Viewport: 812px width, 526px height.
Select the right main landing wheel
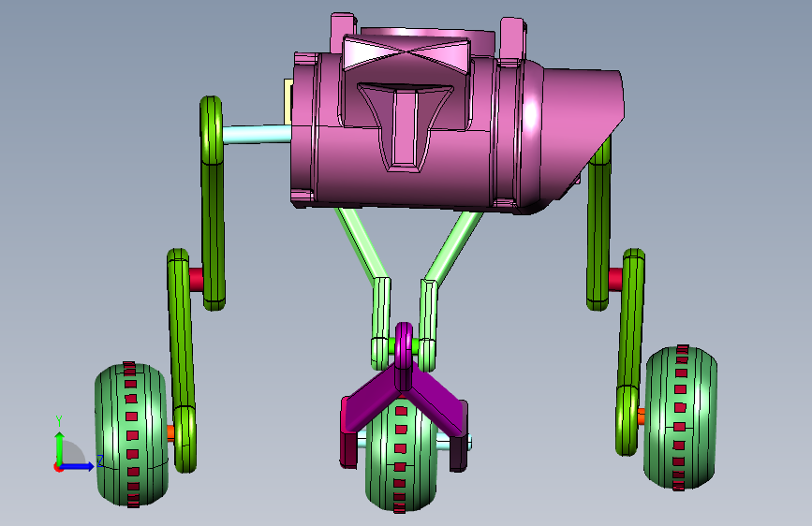point(680,417)
